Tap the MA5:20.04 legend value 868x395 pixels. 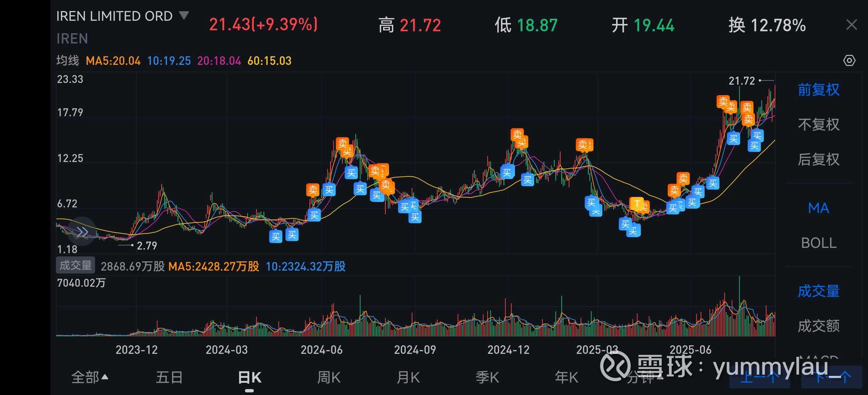(x=113, y=61)
